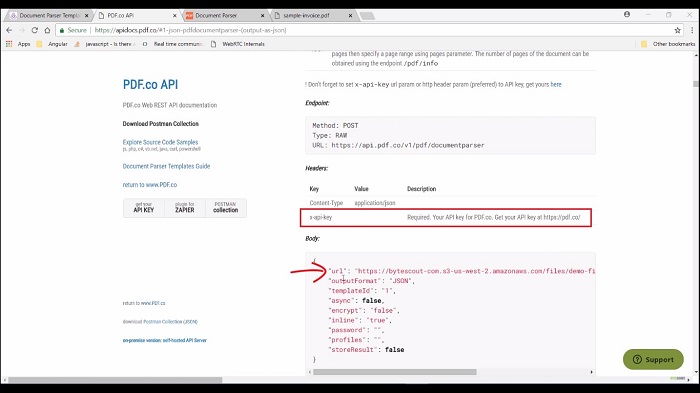
Task: Open the 'javascript - Is there' bookmark
Action: [x=105, y=44]
